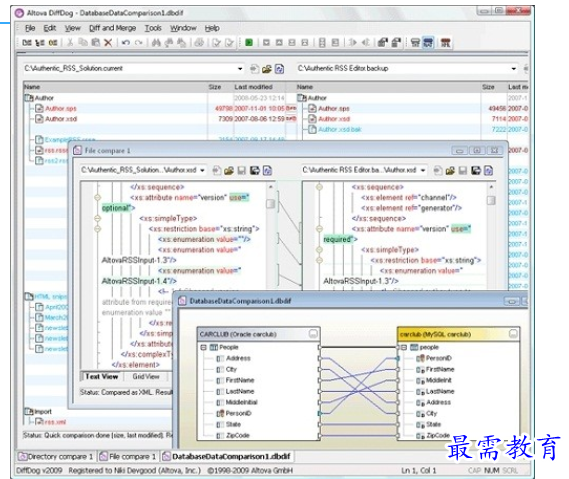Click the Paste clipboard icon
This screenshot has width=569, height=479.
click(x=95, y=43)
